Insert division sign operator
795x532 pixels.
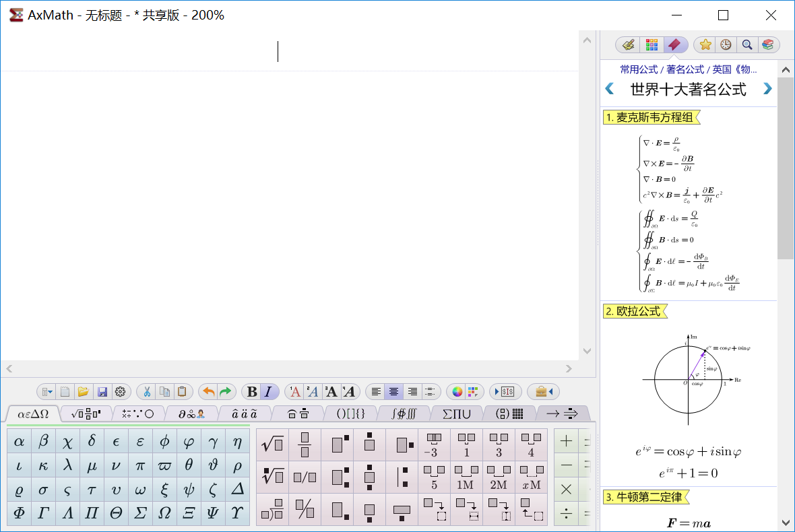point(566,514)
